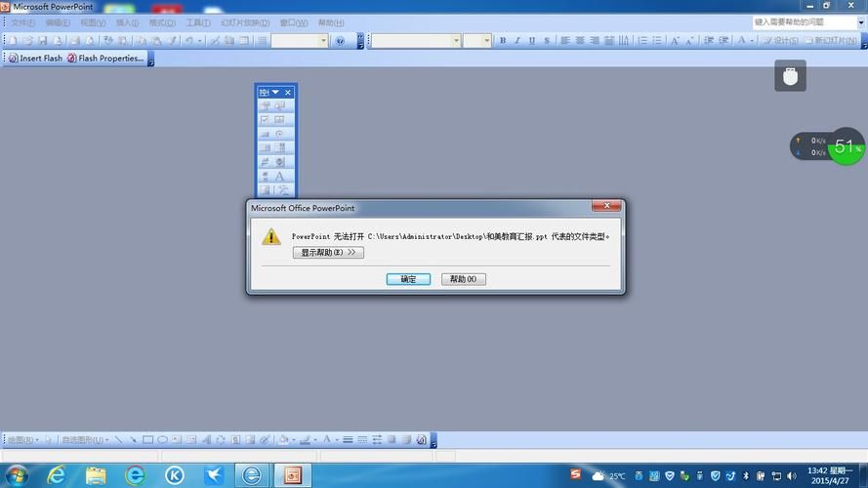
Task: Click the Insert Flash toolbar button
Action: click(35, 59)
